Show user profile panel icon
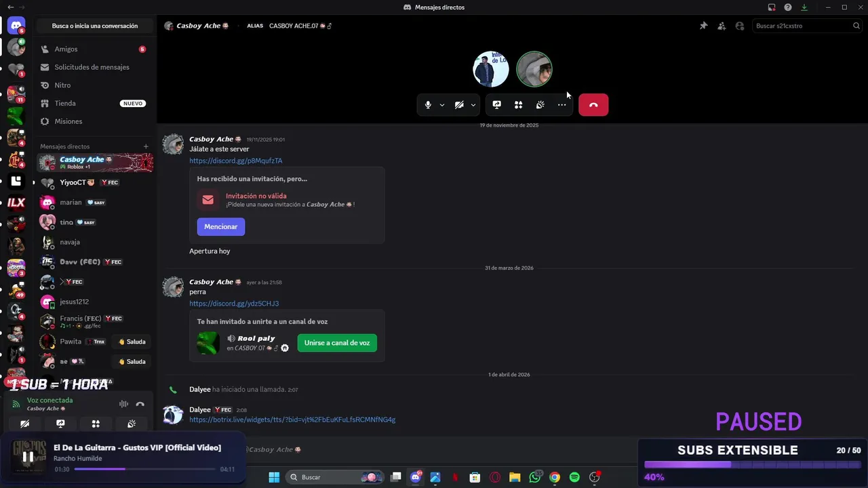868x488 pixels. 740,26
